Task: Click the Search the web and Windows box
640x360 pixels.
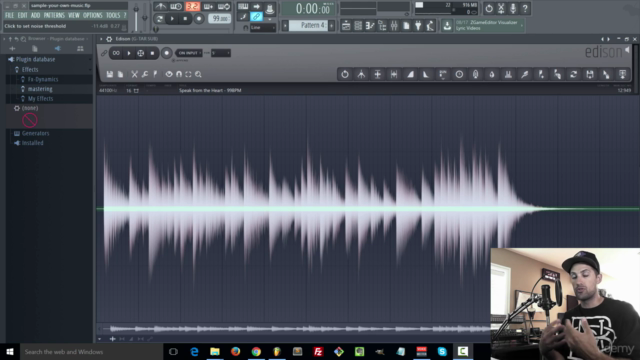Action: pos(91,351)
